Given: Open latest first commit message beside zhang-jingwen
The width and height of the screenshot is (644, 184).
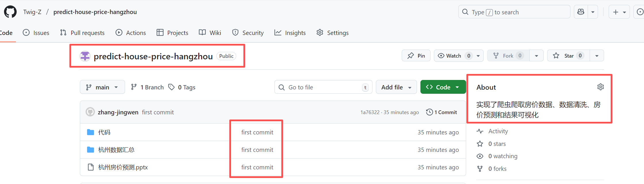Looking at the screenshot, I should click(x=158, y=112).
